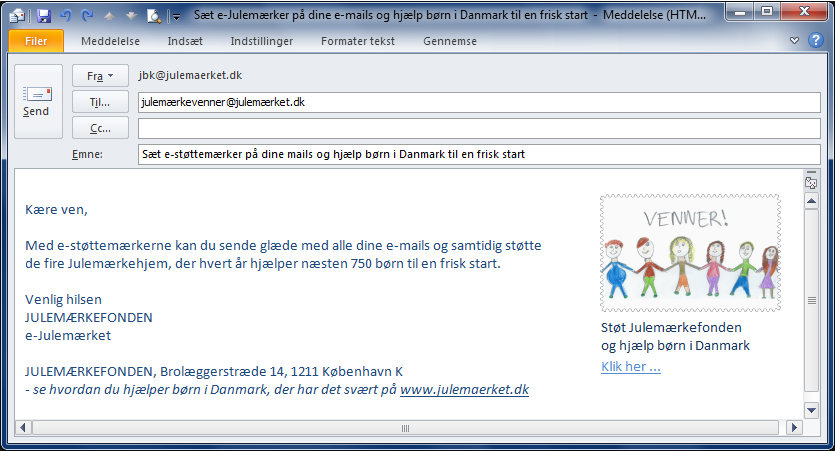Viewport: 835px width, 451px height.
Task: Open the Fra sender dropdown
Action: pos(100,76)
